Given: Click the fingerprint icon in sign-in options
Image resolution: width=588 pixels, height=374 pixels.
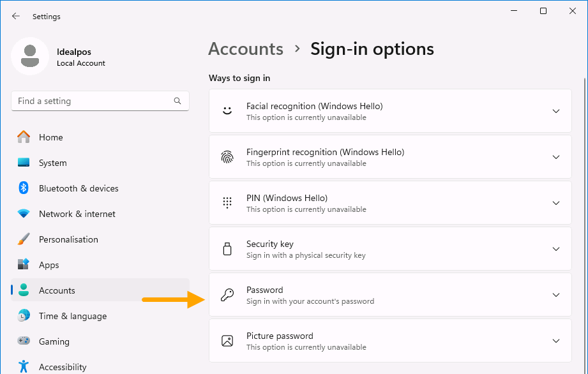Looking at the screenshot, I should point(227,157).
